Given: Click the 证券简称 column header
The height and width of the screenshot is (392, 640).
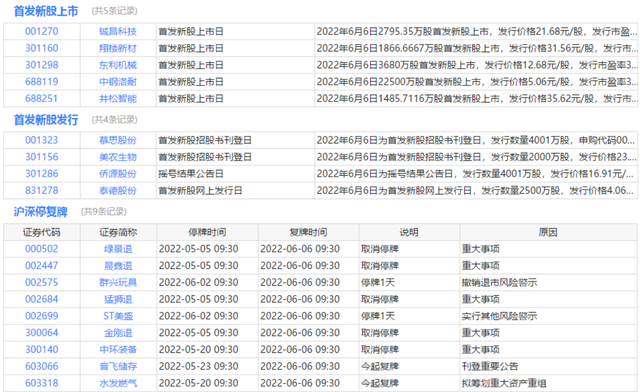Looking at the screenshot, I should point(118,232).
